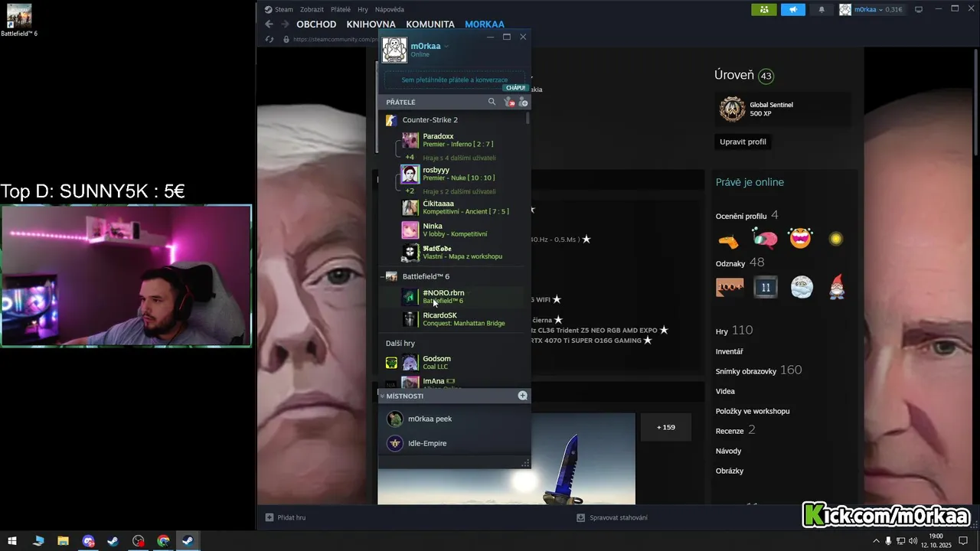Open Godsom friend avatar
980x551 pixels.
410,363
